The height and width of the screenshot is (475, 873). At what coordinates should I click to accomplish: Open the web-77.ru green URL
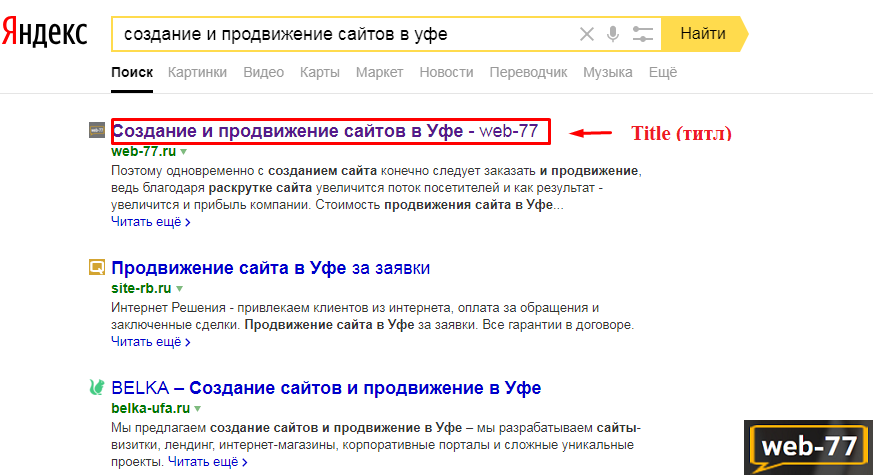click(144, 151)
